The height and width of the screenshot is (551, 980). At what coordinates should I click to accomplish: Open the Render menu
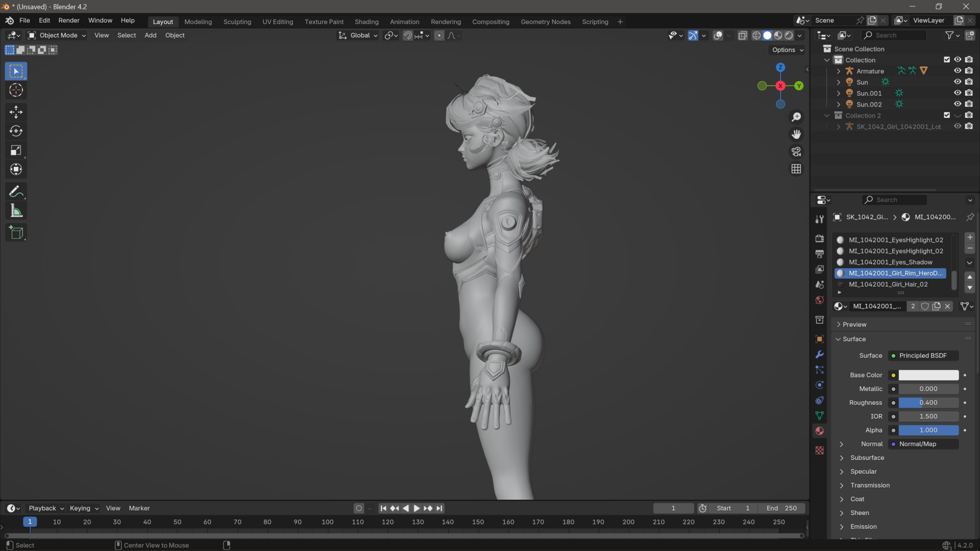coord(69,20)
